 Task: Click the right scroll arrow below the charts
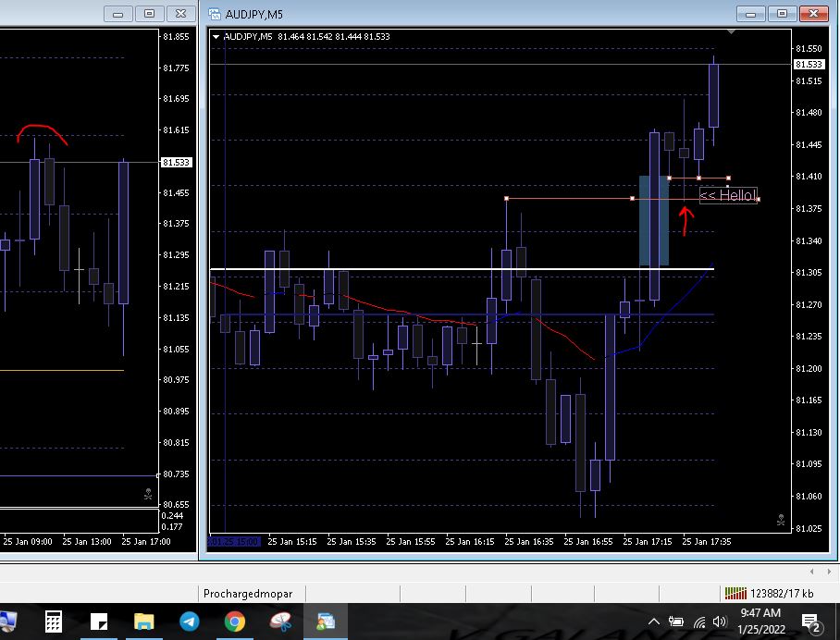(x=828, y=572)
